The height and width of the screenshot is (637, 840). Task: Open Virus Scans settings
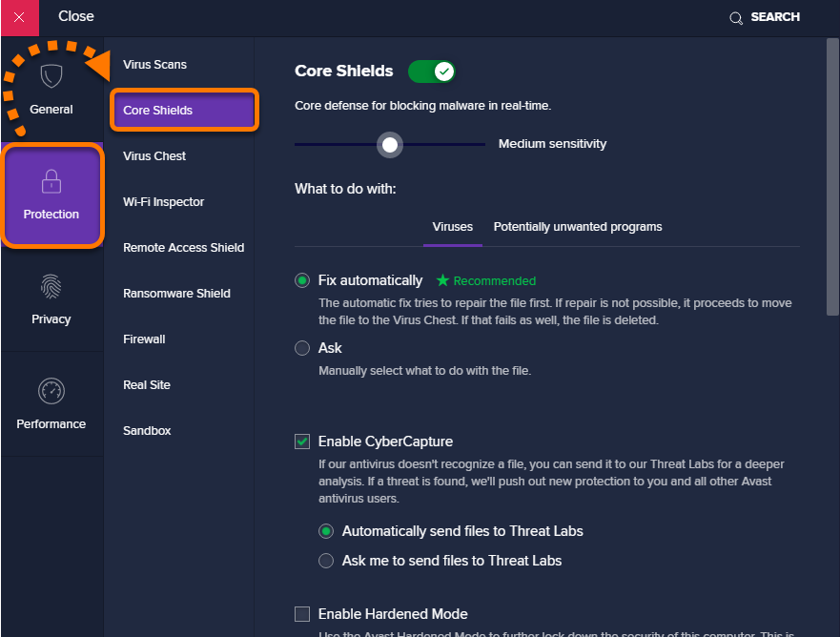[x=154, y=65]
